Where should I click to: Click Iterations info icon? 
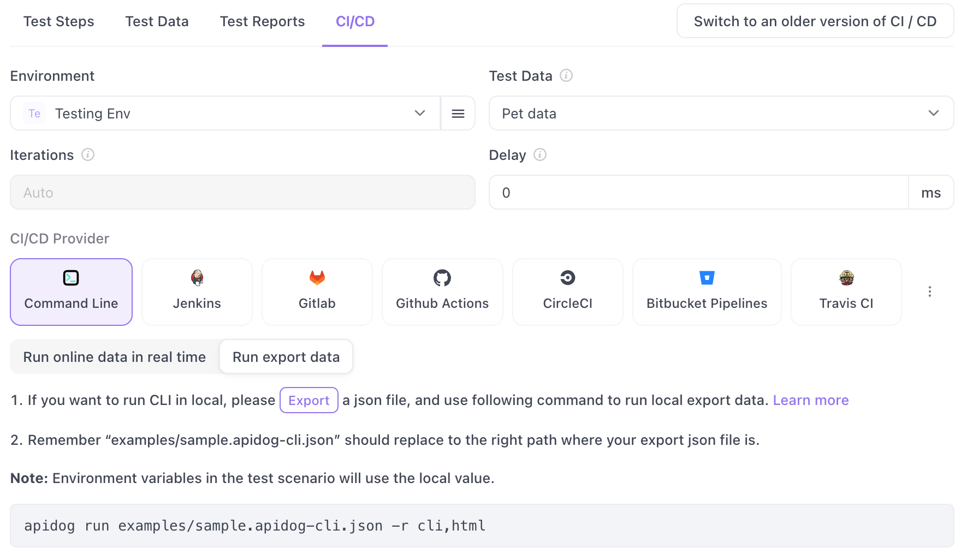click(x=88, y=154)
